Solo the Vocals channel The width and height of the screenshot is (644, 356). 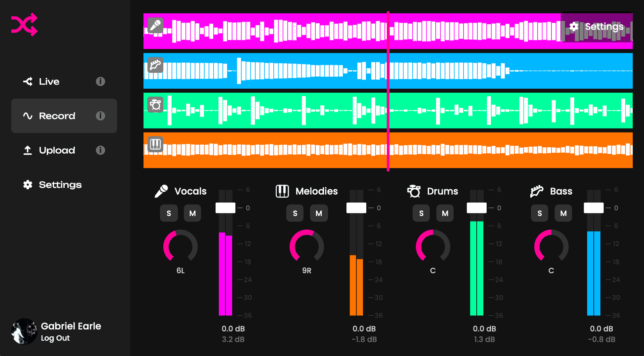point(169,213)
